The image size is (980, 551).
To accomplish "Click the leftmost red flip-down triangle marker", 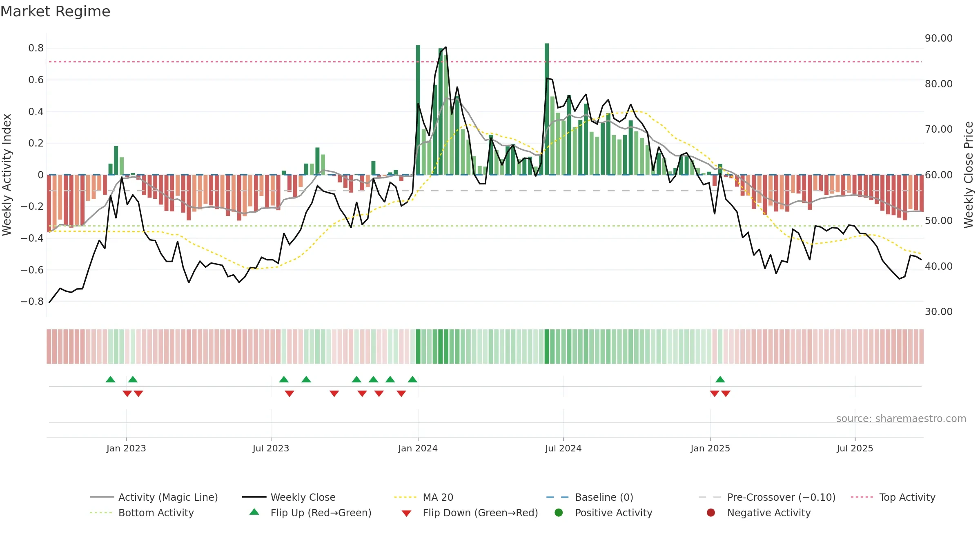I will [127, 393].
